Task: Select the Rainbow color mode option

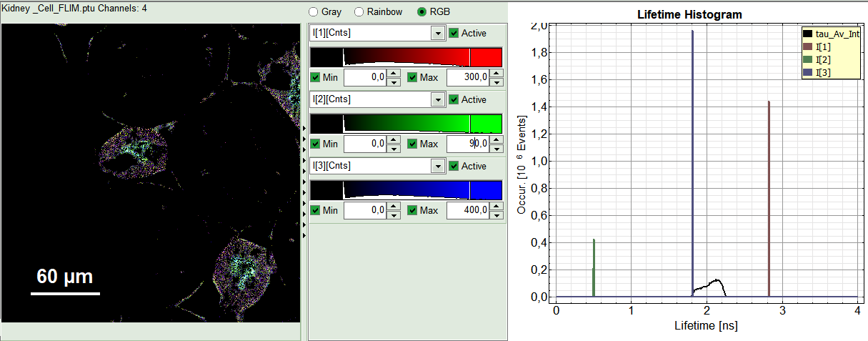Action: coord(359,12)
